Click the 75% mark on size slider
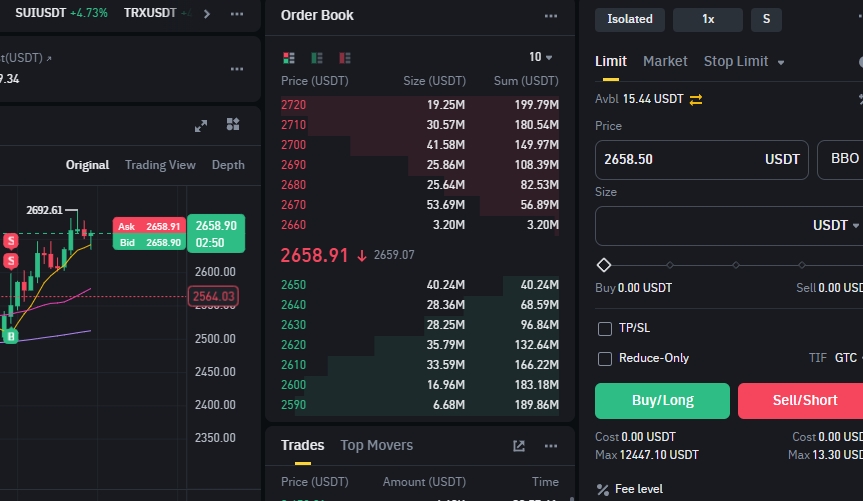This screenshot has height=501, width=863. pyautogui.click(x=802, y=265)
